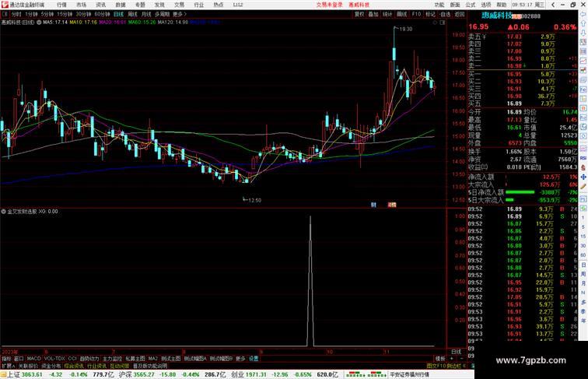Select the 周线 weekly period
Screen dimensions: 588x379
click(132, 14)
